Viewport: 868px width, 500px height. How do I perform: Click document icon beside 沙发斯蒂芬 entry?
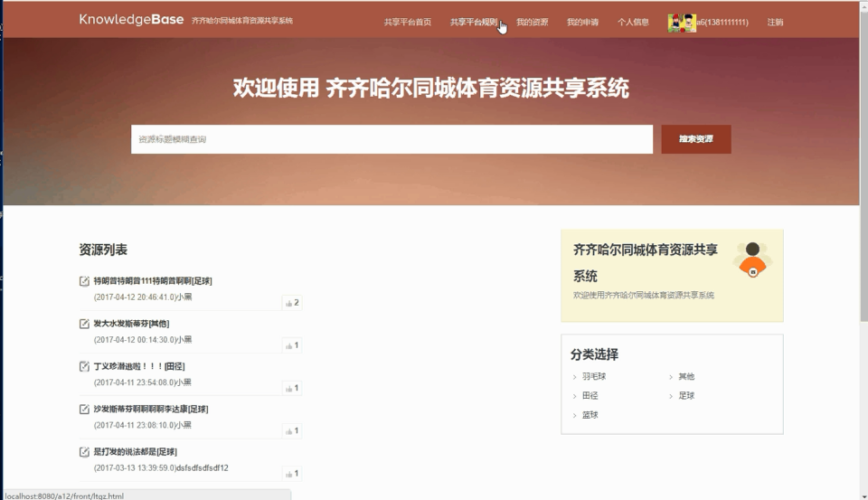coord(84,410)
